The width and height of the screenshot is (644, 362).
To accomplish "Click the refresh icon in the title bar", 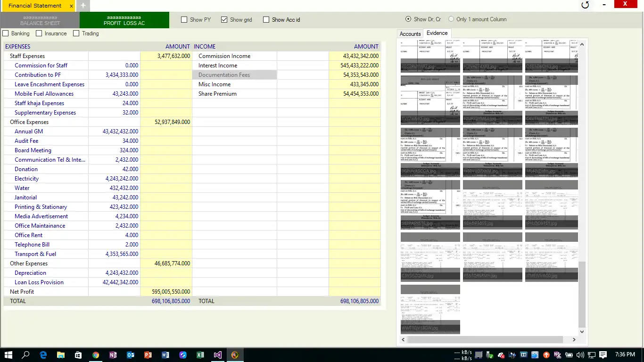I will tap(585, 5).
